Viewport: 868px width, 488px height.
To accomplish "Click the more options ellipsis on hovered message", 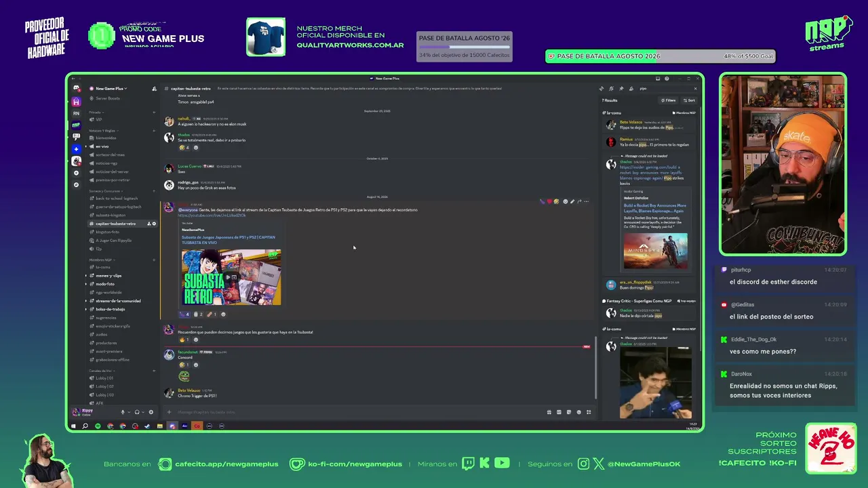I will pyautogui.click(x=587, y=201).
